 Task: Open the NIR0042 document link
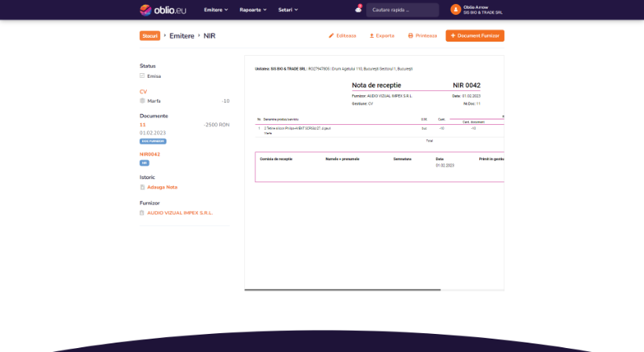tap(150, 155)
